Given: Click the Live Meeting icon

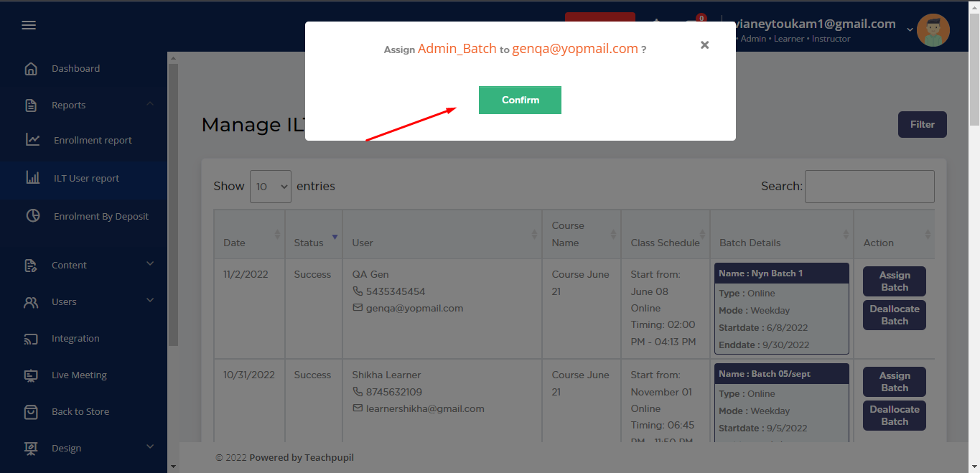Looking at the screenshot, I should tap(31, 375).
